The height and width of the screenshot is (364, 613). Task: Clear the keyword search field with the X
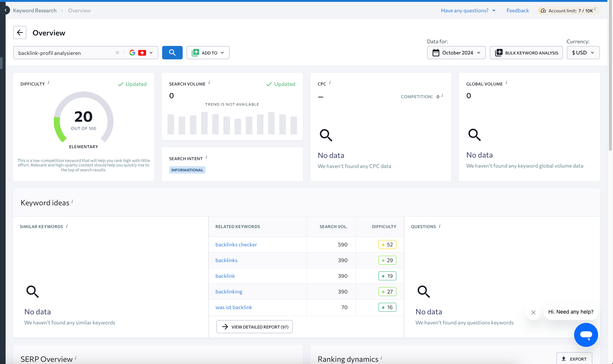click(117, 53)
